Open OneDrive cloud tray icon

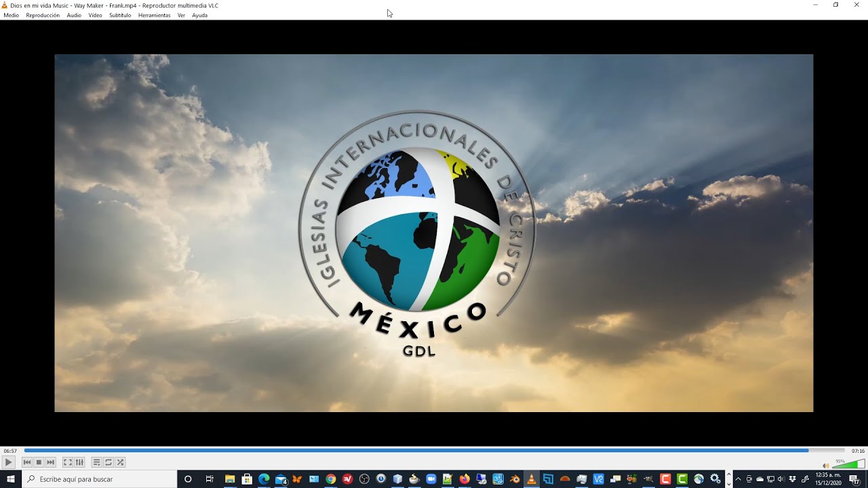[759, 479]
